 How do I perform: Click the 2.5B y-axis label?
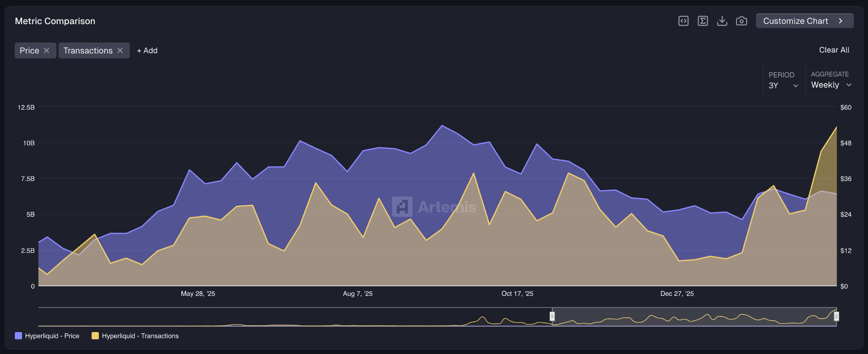pyautogui.click(x=28, y=250)
